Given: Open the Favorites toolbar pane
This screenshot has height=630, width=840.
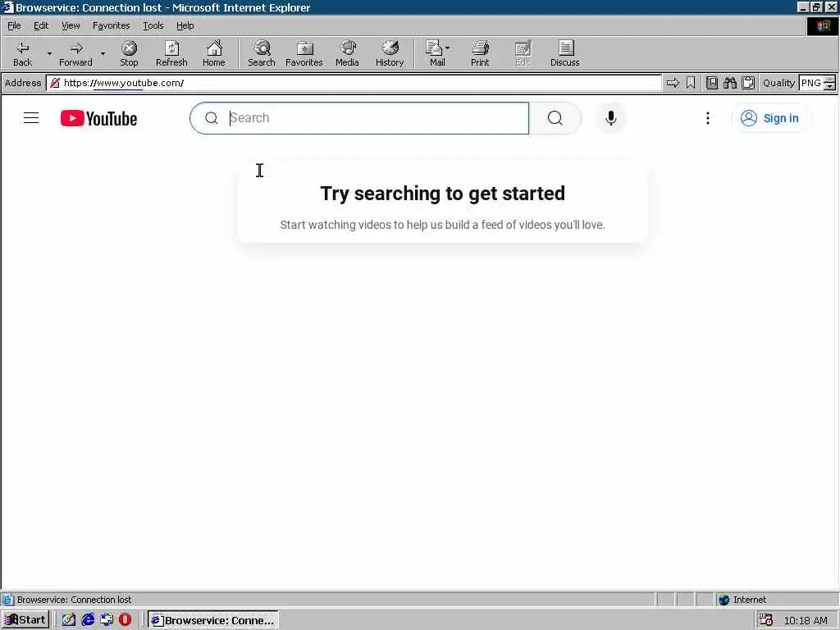Looking at the screenshot, I should 304,53.
